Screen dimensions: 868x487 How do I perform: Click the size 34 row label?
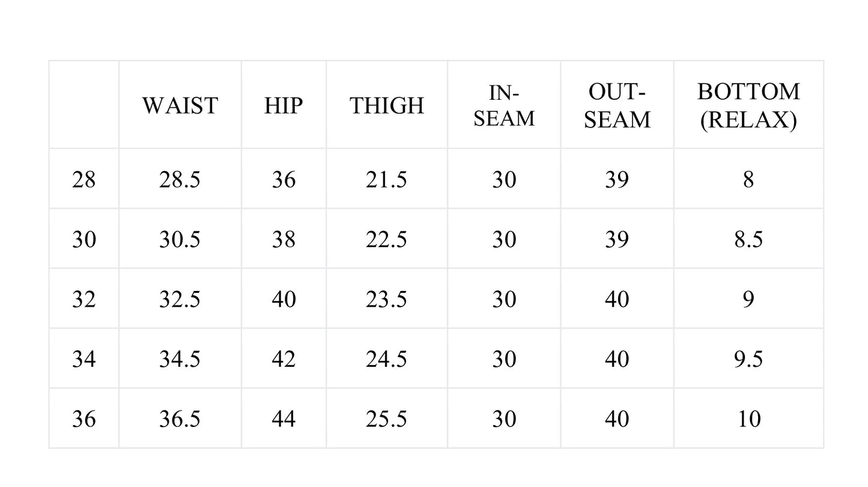pyautogui.click(x=83, y=359)
